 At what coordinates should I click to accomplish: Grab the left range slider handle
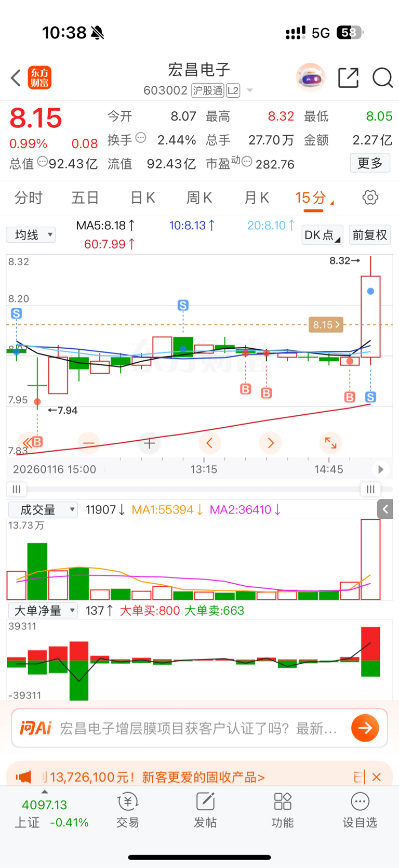coord(17,489)
